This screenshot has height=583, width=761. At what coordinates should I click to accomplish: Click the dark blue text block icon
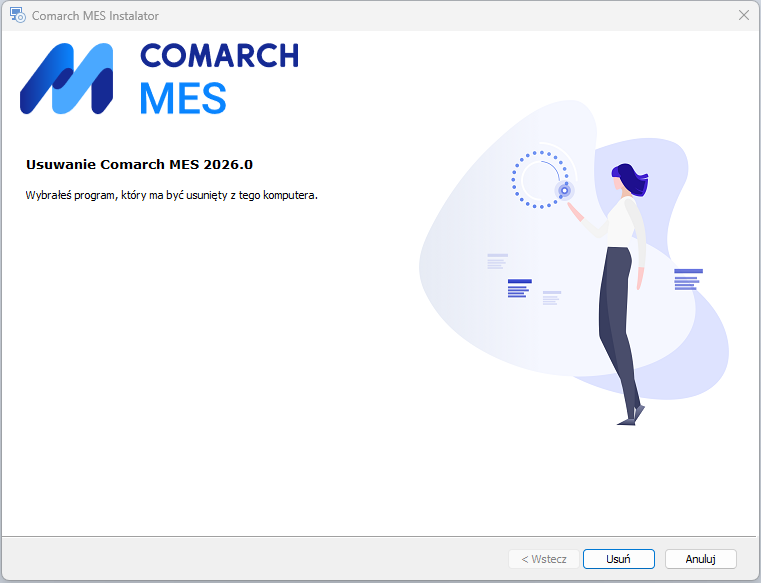pos(519,288)
